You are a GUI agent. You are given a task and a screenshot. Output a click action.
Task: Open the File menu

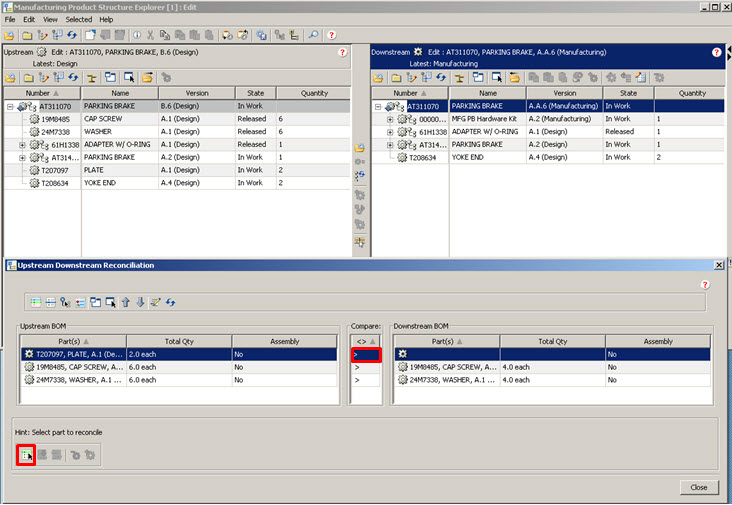[10, 20]
